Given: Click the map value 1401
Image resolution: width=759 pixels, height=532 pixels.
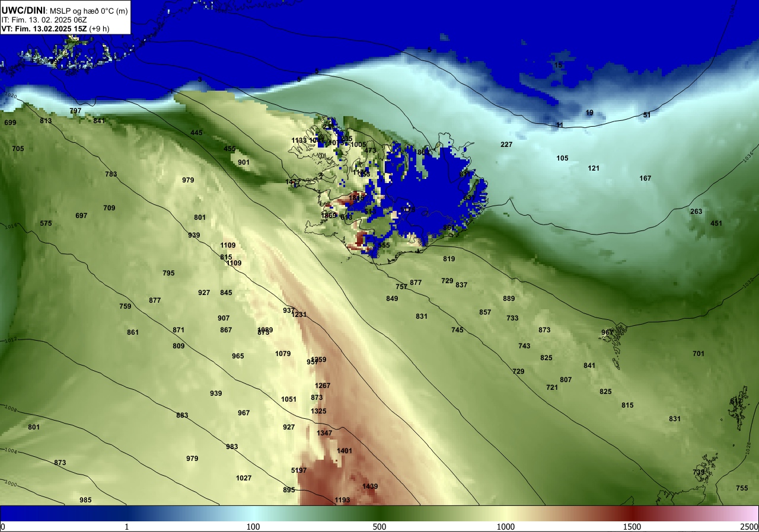Looking at the screenshot, I should click(x=345, y=451).
